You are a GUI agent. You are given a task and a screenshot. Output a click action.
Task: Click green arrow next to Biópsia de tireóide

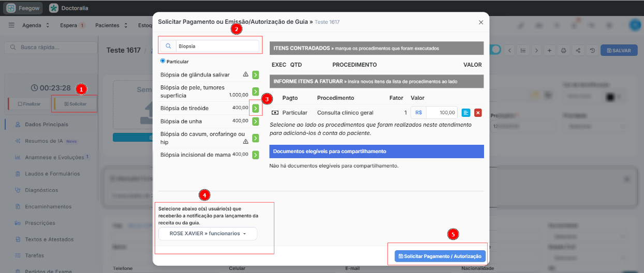256,108
